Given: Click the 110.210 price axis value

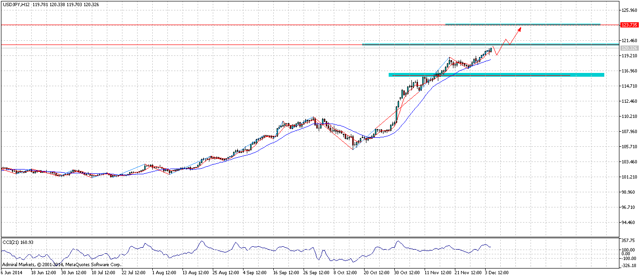Looking at the screenshot, I should pyautogui.click(x=630, y=117).
